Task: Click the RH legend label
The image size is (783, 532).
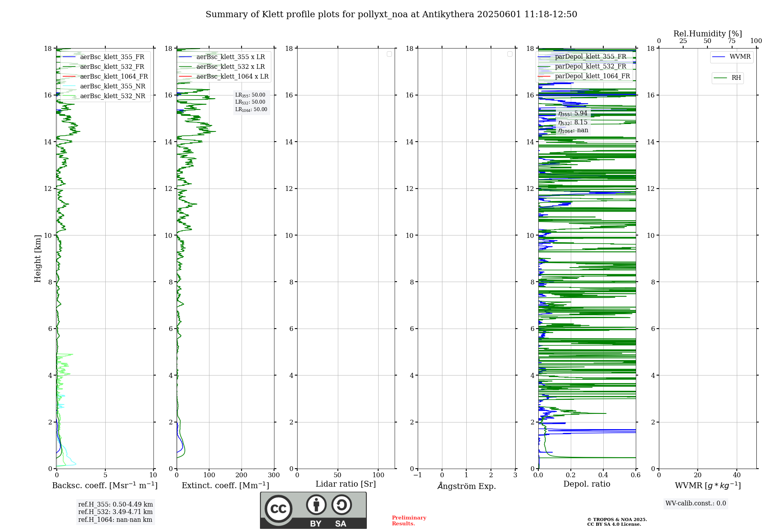Action: point(736,78)
